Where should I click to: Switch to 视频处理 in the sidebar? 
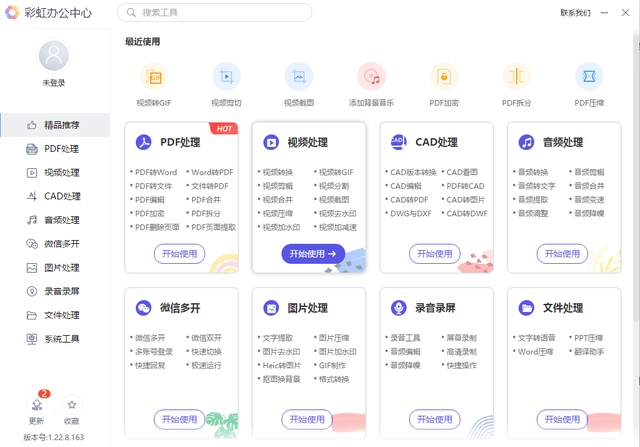[55, 173]
